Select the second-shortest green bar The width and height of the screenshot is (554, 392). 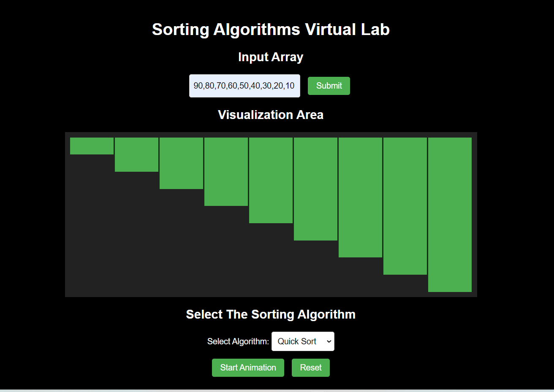tap(136, 154)
